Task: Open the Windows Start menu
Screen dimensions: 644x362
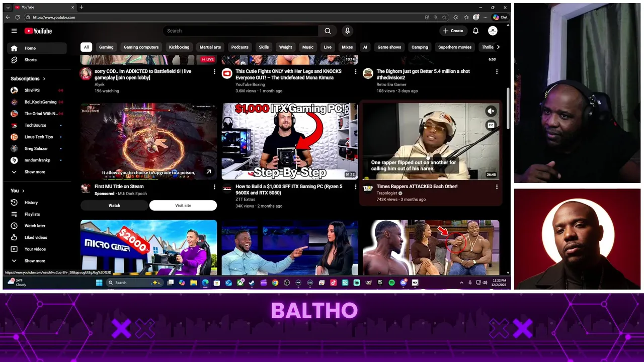Action: pyautogui.click(x=99, y=283)
